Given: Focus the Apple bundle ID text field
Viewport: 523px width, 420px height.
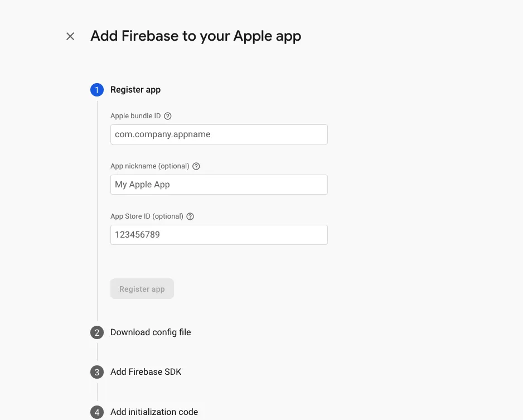Looking at the screenshot, I should click(x=219, y=134).
